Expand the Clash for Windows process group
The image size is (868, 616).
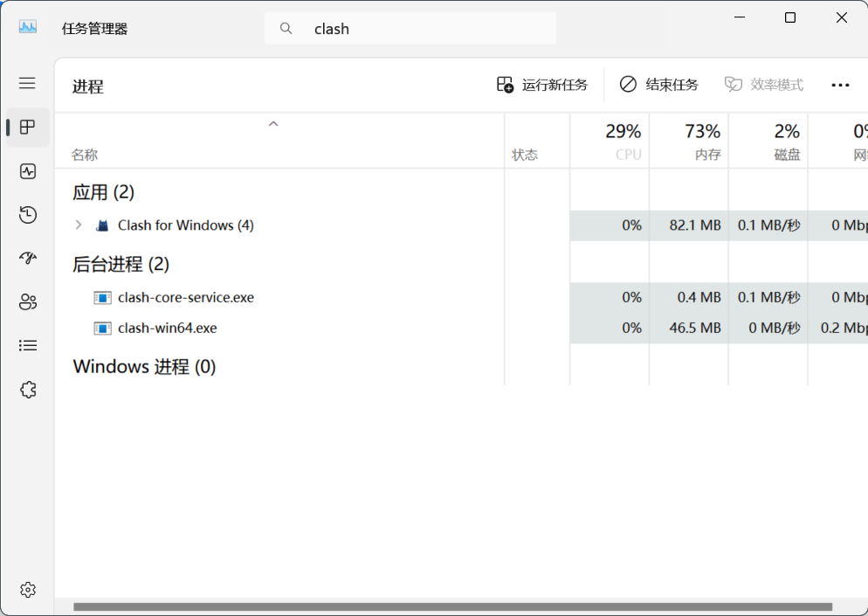pyautogui.click(x=79, y=225)
